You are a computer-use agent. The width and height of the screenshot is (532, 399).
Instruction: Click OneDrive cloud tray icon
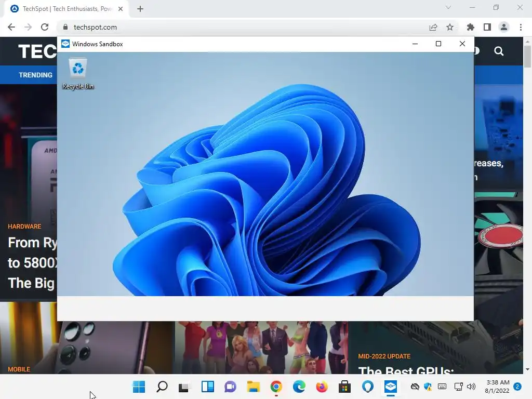pyautogui.click(x=415, y=387)
